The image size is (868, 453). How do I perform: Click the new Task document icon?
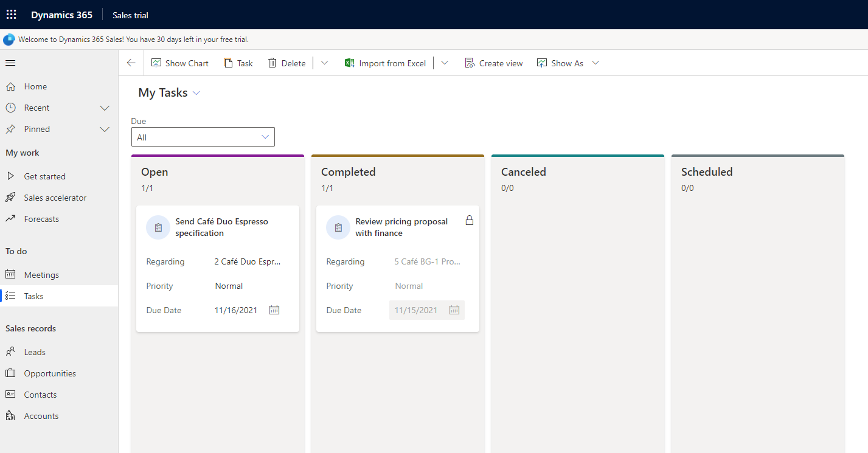click(x=228, y=63)
